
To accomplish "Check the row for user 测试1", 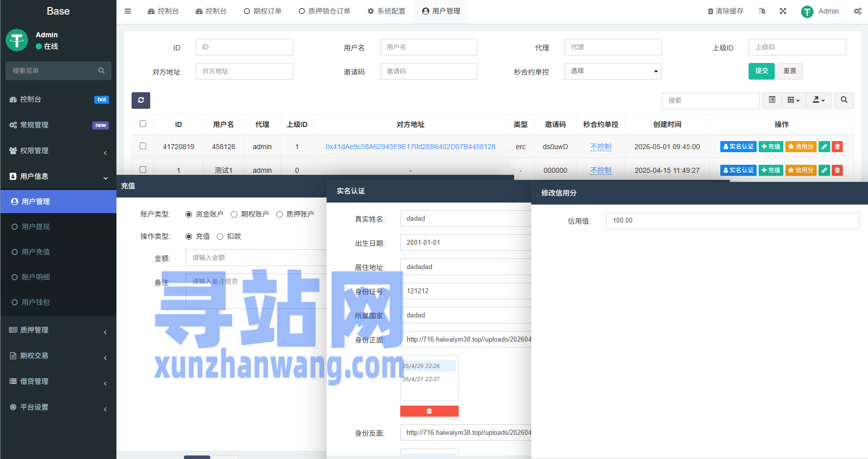I will pos(143,170).
